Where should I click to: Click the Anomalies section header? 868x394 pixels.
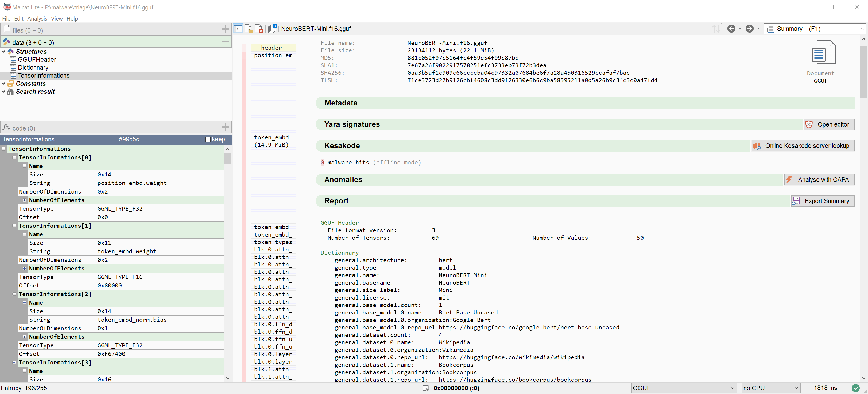click(x=549, y=180)
